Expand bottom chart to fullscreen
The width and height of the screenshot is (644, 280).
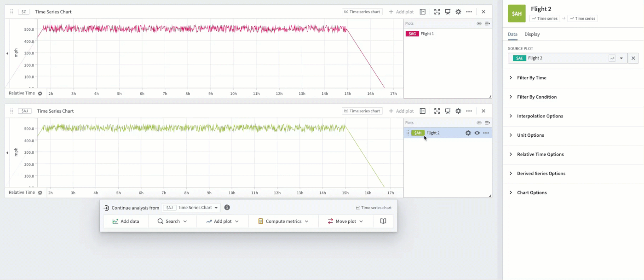[x=437, y=111]
